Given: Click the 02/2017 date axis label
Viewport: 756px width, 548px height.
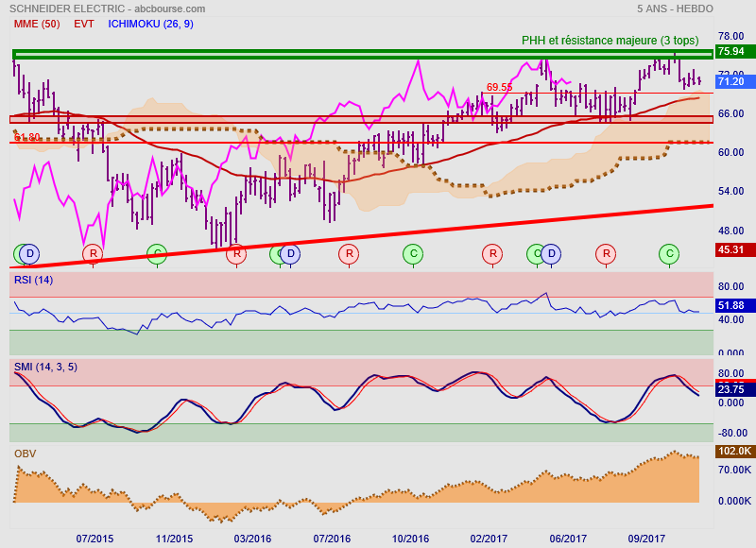Looking at the screenshot, I should [x=489, y=539].
